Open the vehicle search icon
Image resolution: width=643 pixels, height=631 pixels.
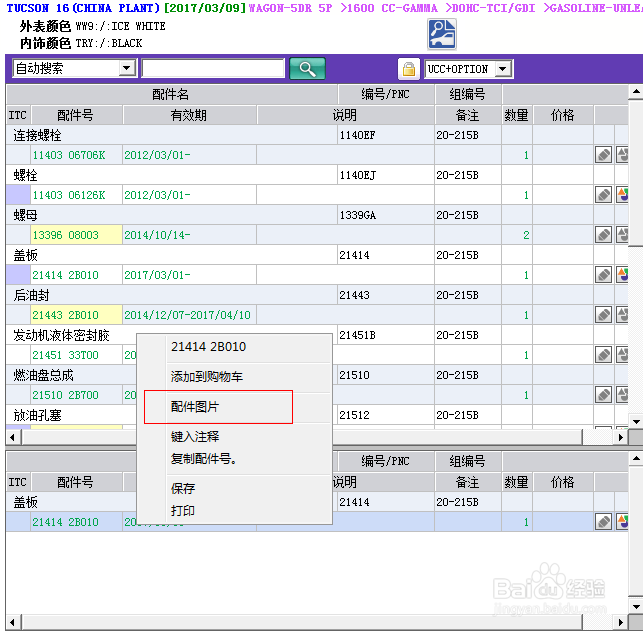coord(442,34)
